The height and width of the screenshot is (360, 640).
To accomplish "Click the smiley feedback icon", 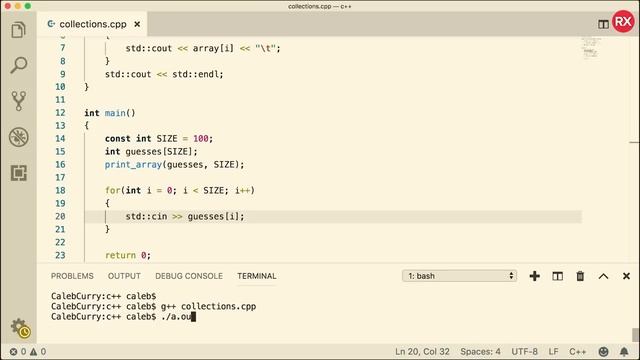I will [x=603, y=351].
